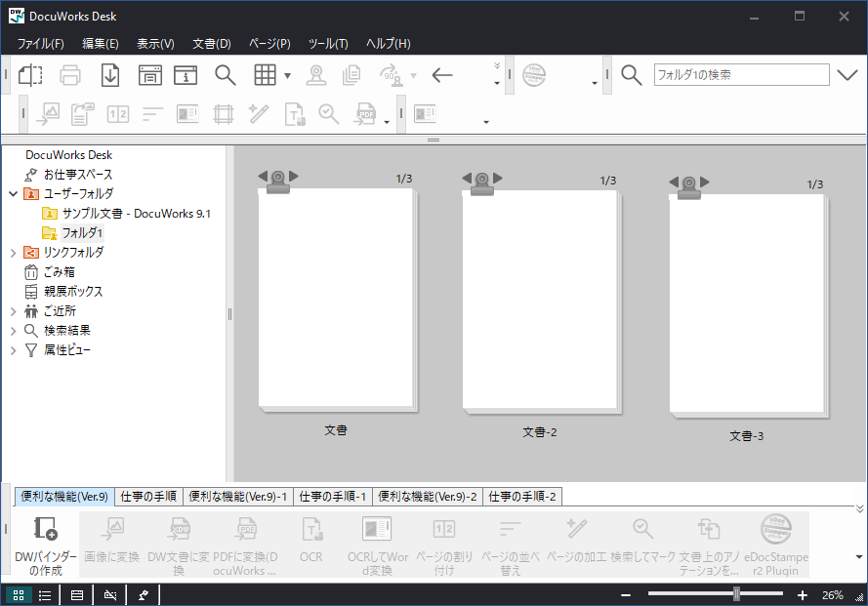Click the ページの割り付け button
The height and width of the screenshot is (606, 868).
click(x=444, y=545)
